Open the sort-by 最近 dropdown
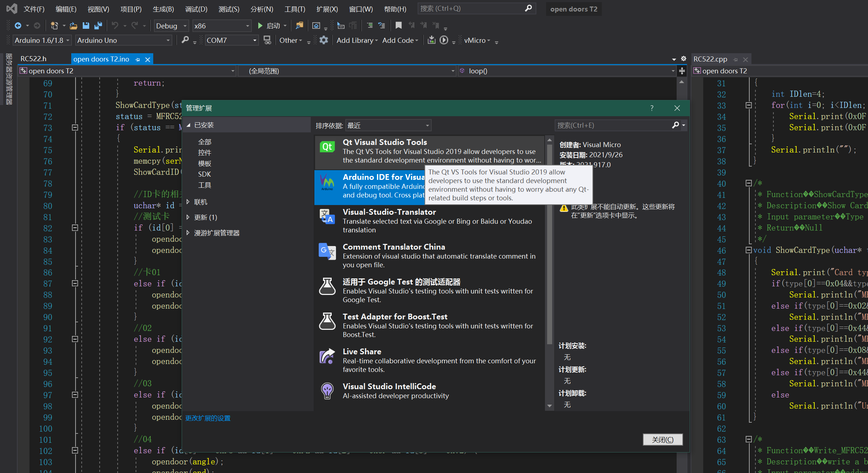This screenshot has height=473, width=868. 427,126
